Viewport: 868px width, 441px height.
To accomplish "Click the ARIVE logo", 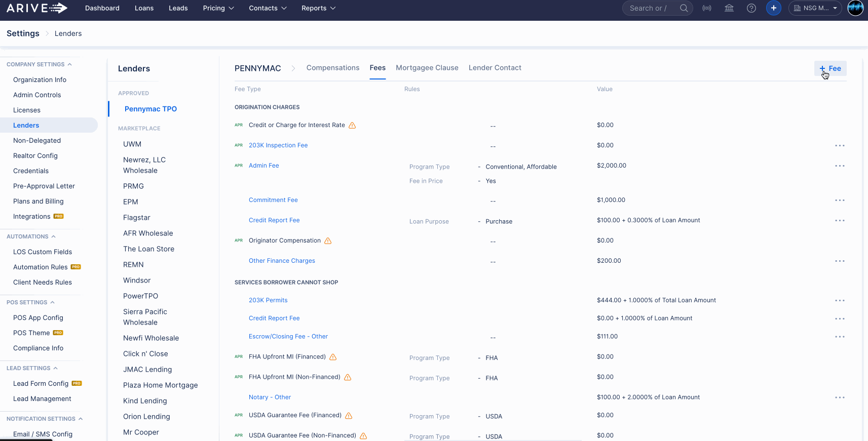I will (x=37, y=8).
